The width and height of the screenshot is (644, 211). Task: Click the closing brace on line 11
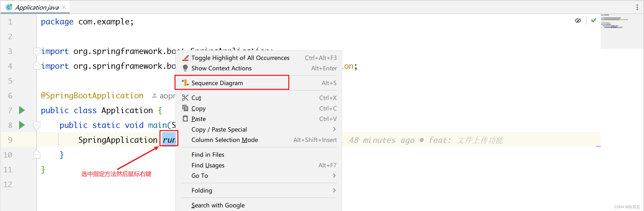[43, 169]
